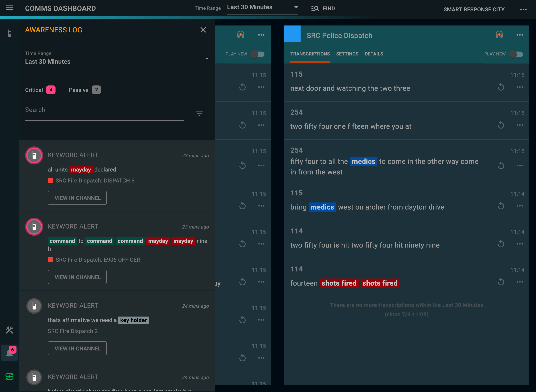
Task: Click 'medics' keyword in 'bring medics west' message
Action: pos(322,207)
